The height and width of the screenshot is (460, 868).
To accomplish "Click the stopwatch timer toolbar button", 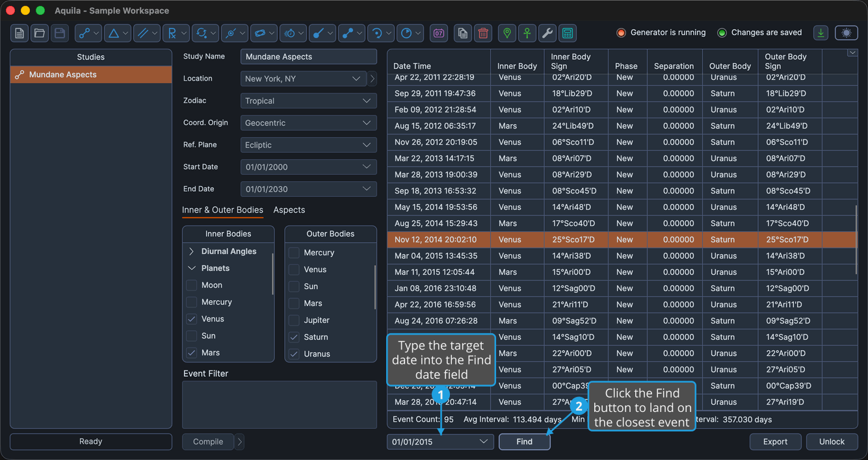I will tap(293, 33).
